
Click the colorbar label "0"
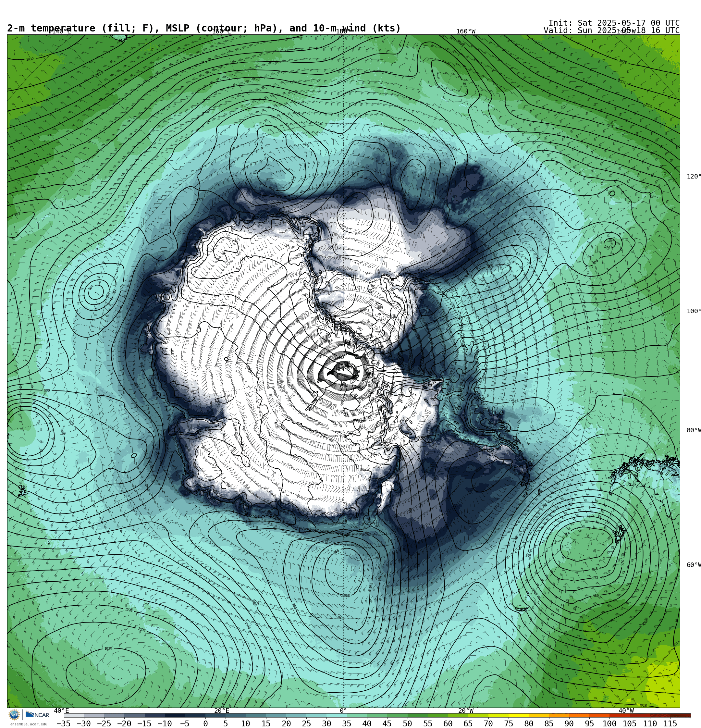205,723
